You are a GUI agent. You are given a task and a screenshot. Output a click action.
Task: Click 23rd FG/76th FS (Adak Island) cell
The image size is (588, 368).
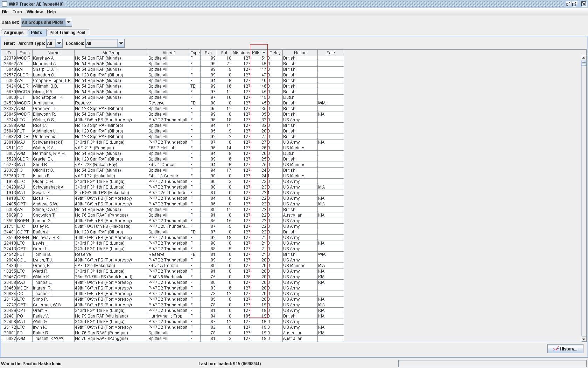coord(111,277)
